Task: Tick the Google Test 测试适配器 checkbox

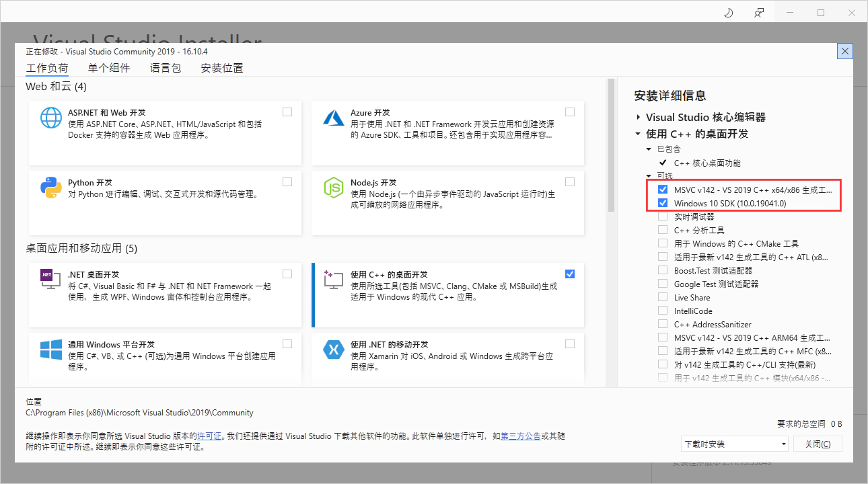Action: coord(663,284)
